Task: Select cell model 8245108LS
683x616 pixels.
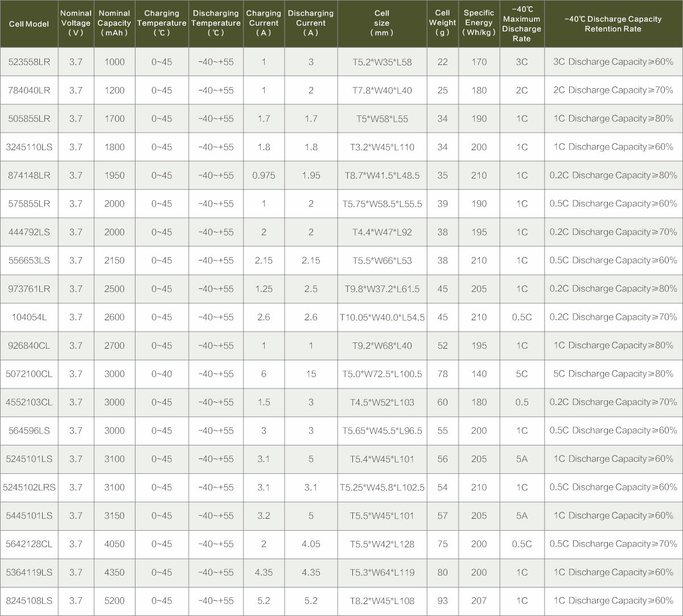Action: (29, 601)
